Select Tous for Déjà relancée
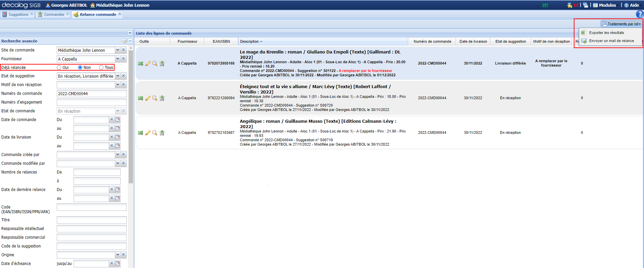 tap(101, 68)
